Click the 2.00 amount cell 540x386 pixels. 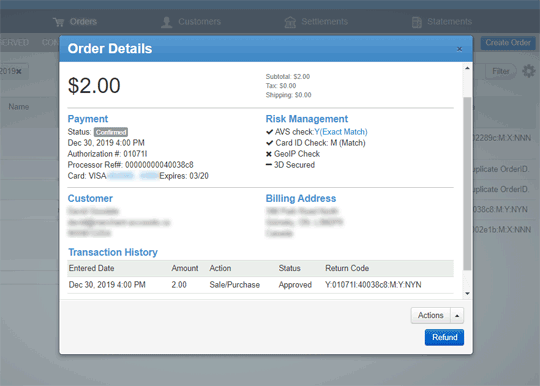(179, 285)
